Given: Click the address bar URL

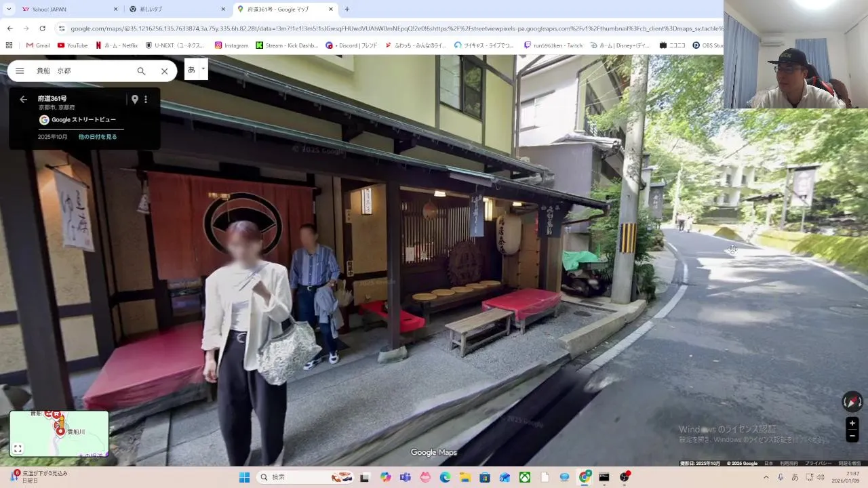Looking at the screenshot, I should pyautogui.click(x=396, y=28).
